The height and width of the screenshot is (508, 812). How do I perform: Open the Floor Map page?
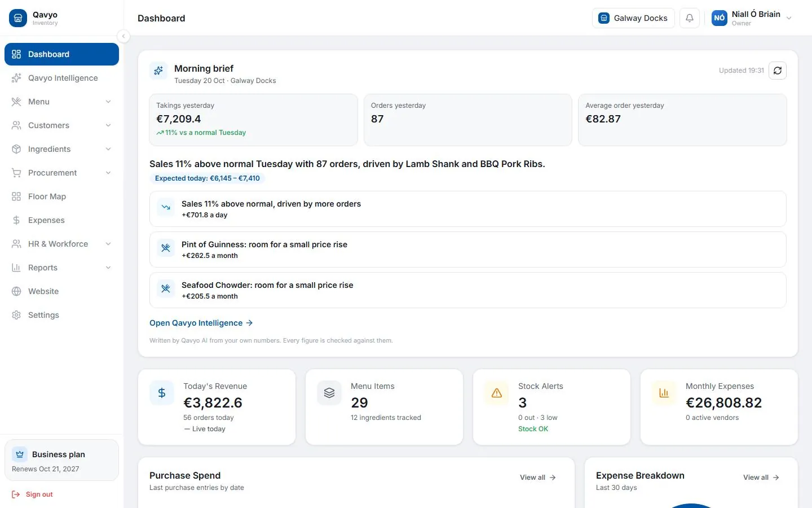pos(61,196)
